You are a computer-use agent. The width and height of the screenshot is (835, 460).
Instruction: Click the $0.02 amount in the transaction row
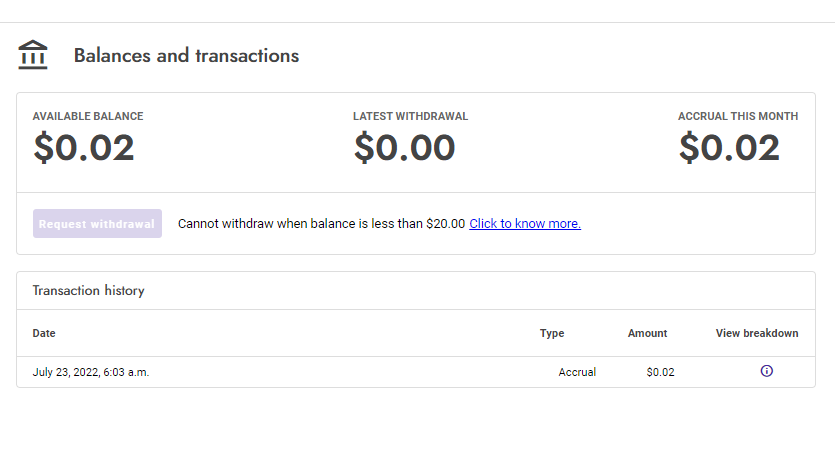click(x=660, y=372)
